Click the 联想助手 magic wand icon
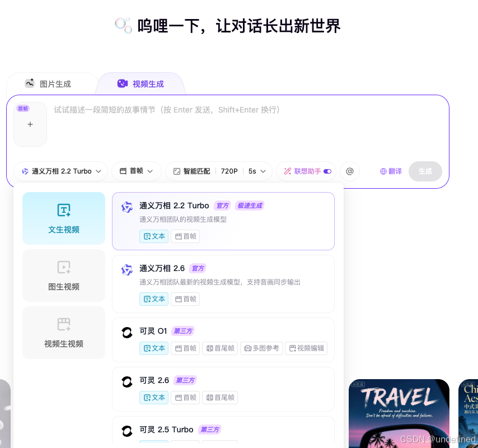 click(288, 171)
